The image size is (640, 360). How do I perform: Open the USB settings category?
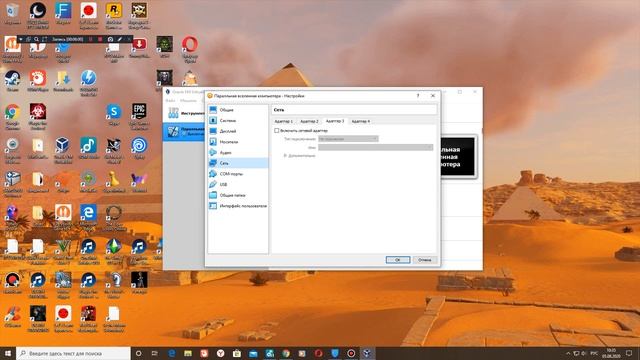pos(238,184)
